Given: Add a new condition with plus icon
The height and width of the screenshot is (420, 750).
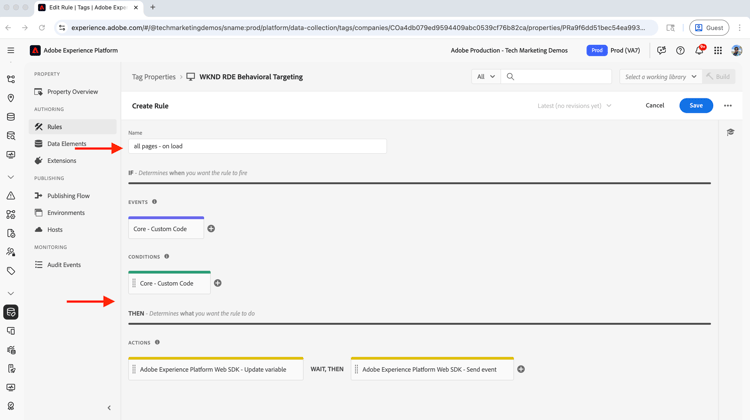Looking at the screenshot, I should click(x=218, y=283).
